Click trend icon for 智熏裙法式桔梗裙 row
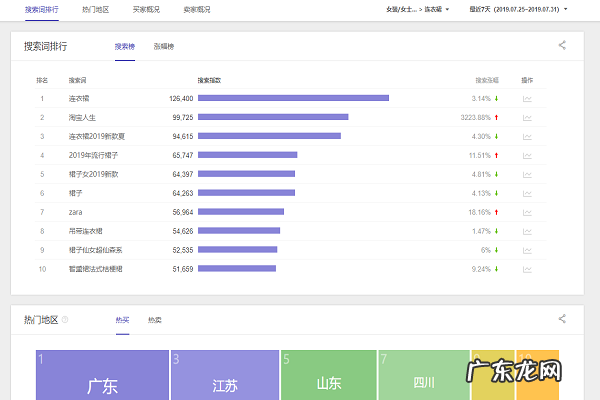Screen dimensions: 600x400 pos(527,269)
